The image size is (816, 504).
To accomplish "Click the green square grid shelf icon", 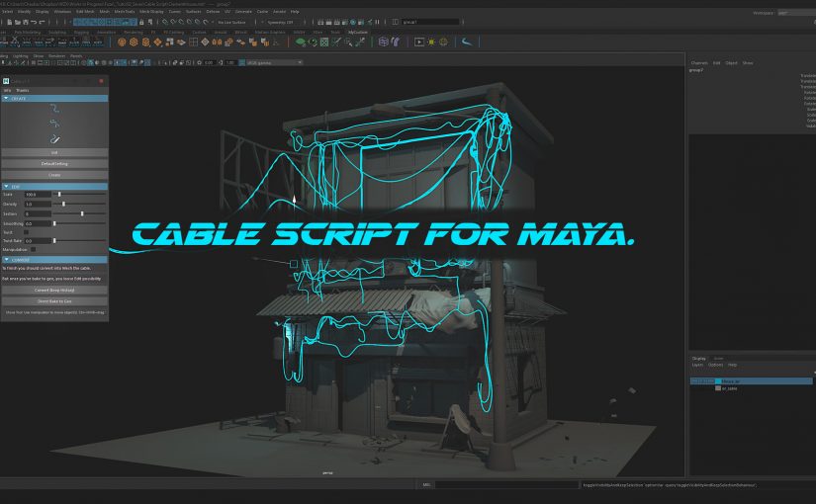I will coord(324,42).
